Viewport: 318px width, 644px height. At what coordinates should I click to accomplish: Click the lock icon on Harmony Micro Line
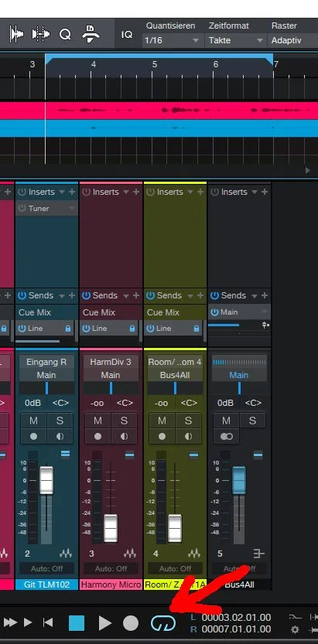click(132, 329)
